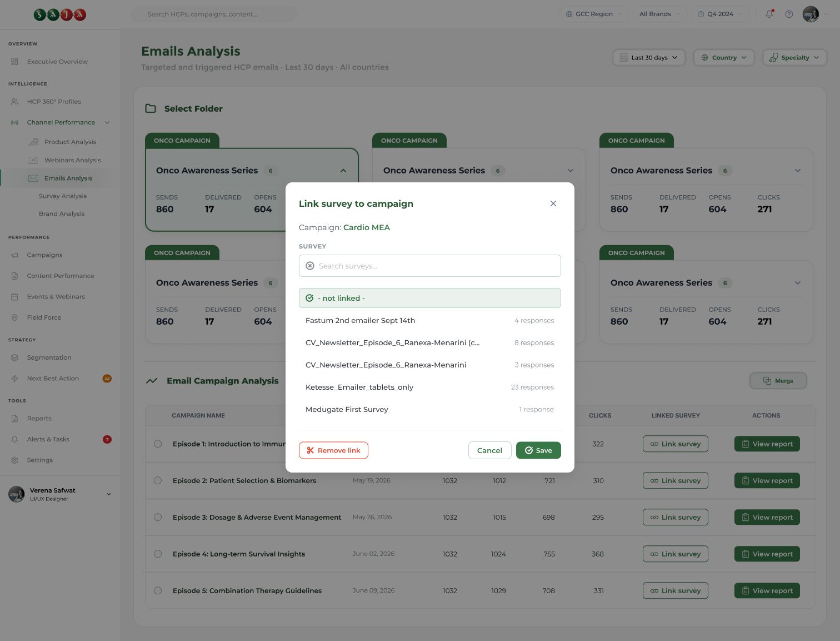Open Specialty filter dropdown
The width and height of the screenshot is (840, 641).
coord(794,58)
